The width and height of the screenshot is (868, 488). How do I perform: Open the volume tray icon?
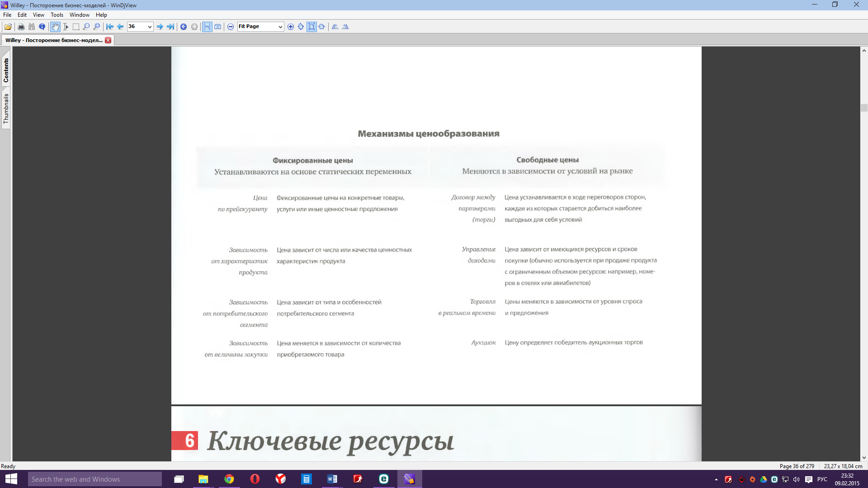796,479
